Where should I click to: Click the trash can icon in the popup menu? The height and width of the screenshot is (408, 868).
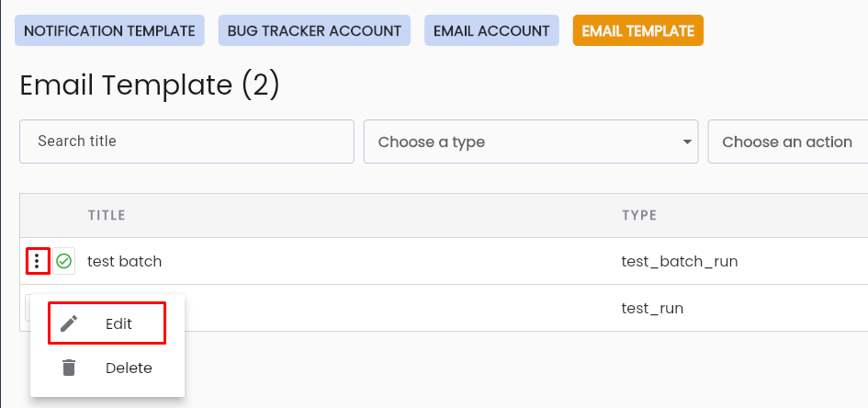pos(69,368)
